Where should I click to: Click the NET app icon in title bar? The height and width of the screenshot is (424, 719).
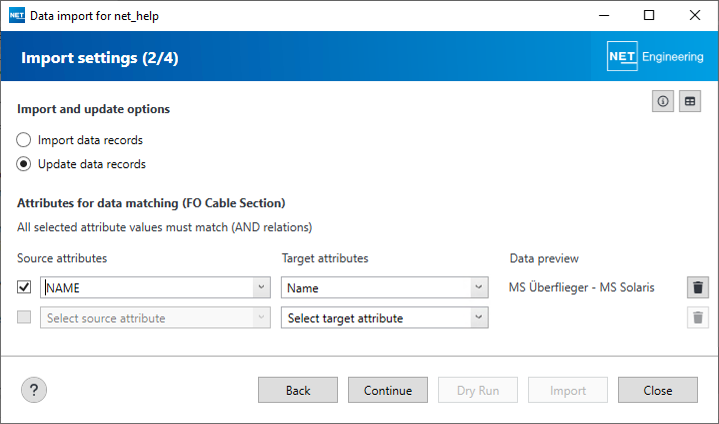[x=16, y=16]
